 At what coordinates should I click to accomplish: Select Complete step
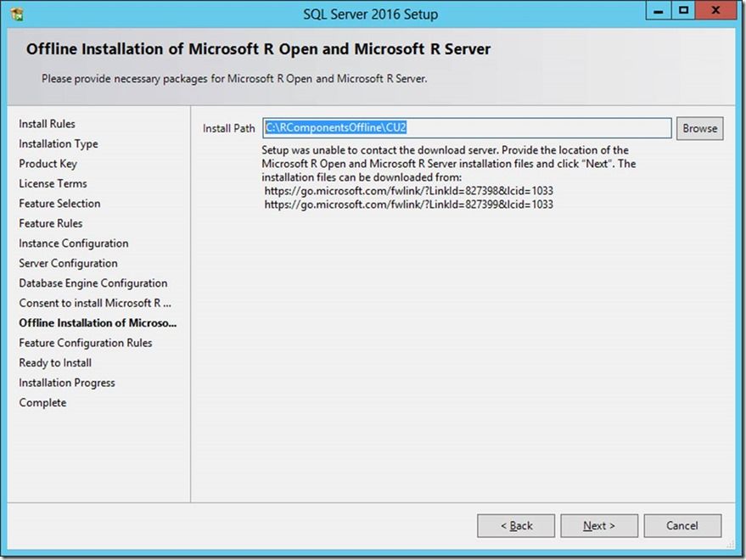pos(42,402)
